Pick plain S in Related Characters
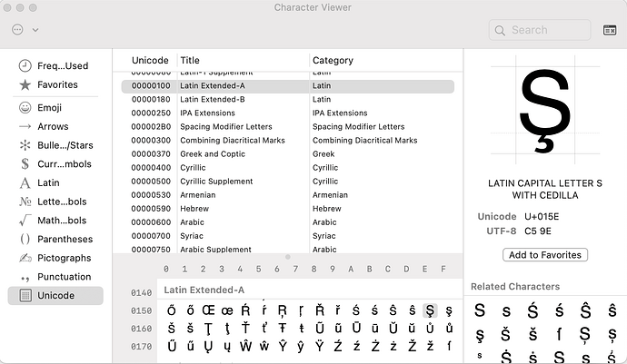This screenshot has height=364, width=627. 480,310
